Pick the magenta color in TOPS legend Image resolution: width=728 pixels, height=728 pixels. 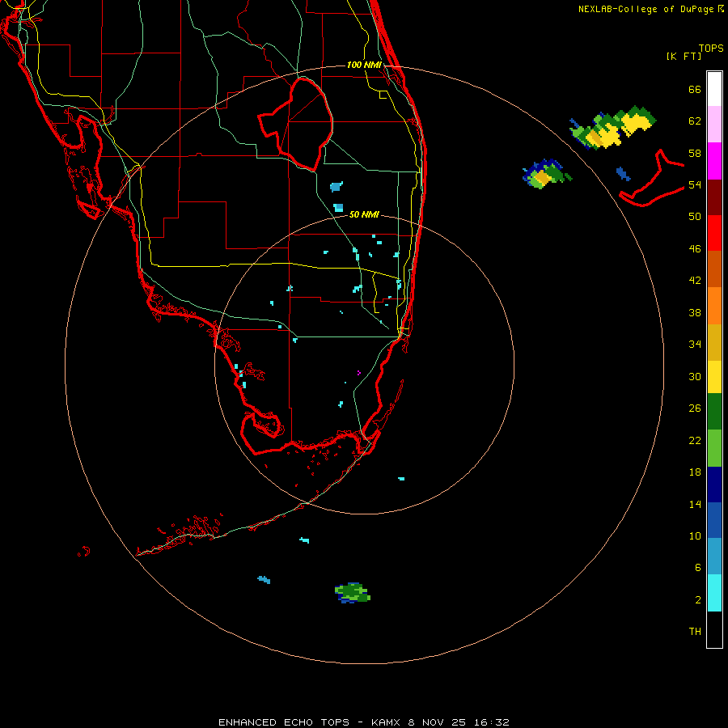tap(714, 161)
